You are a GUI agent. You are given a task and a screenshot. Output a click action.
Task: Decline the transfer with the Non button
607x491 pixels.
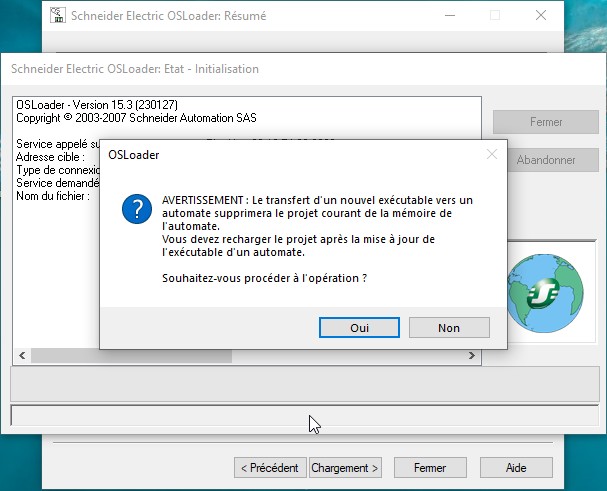click(449, 328)
